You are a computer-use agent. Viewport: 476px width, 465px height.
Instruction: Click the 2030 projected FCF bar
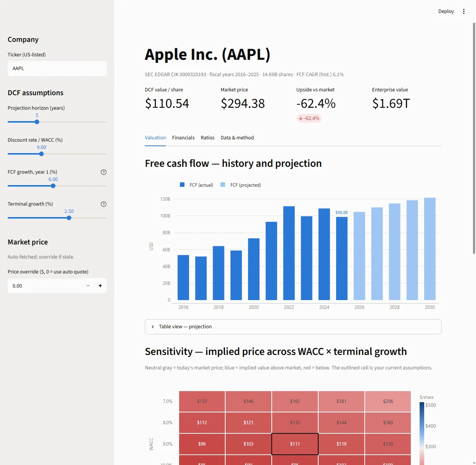[430, 249]
